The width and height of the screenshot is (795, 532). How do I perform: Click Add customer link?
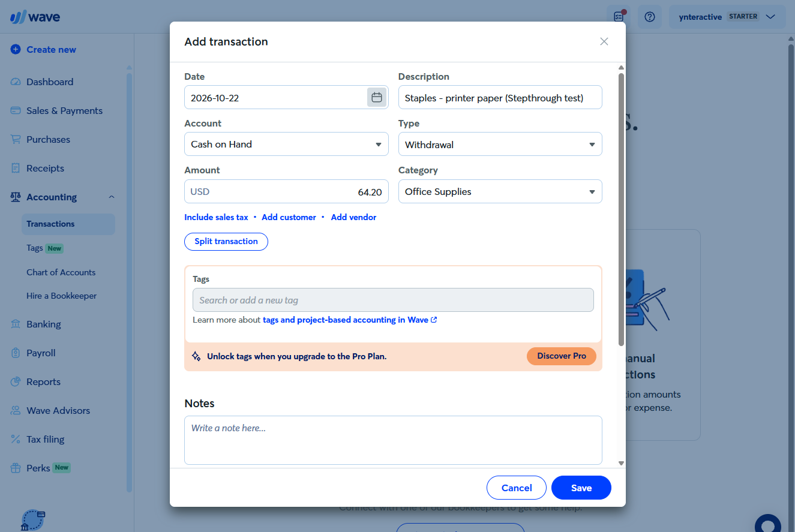coord(289,217)
